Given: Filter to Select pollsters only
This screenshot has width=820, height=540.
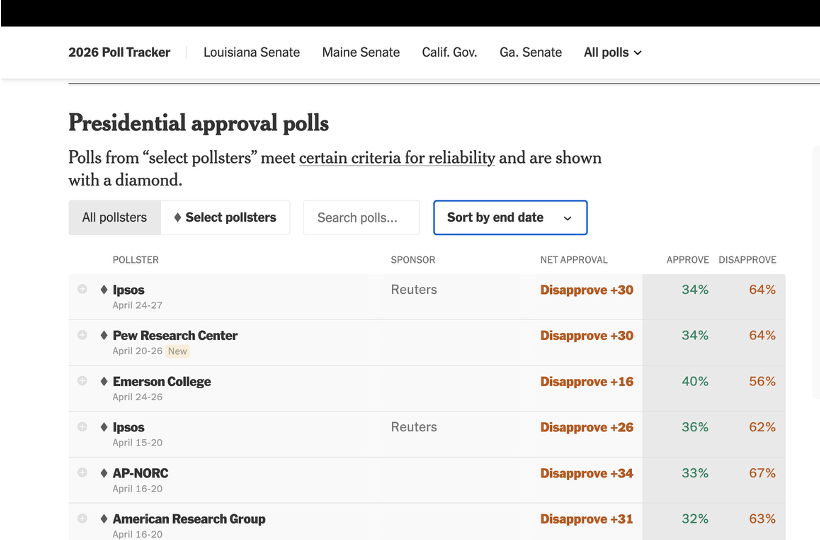Looking at the screenshot, I should click(x=225, y=217).
